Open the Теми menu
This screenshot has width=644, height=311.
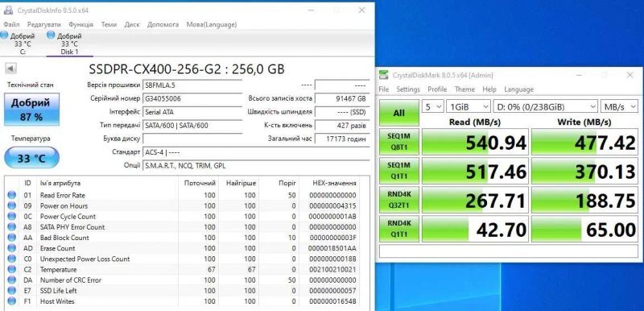tap(109, 25)
